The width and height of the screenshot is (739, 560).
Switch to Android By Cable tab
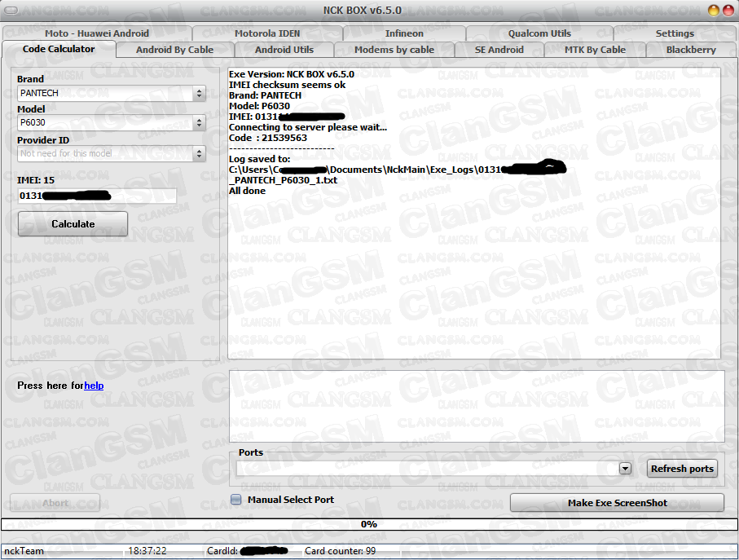point(175,50)
